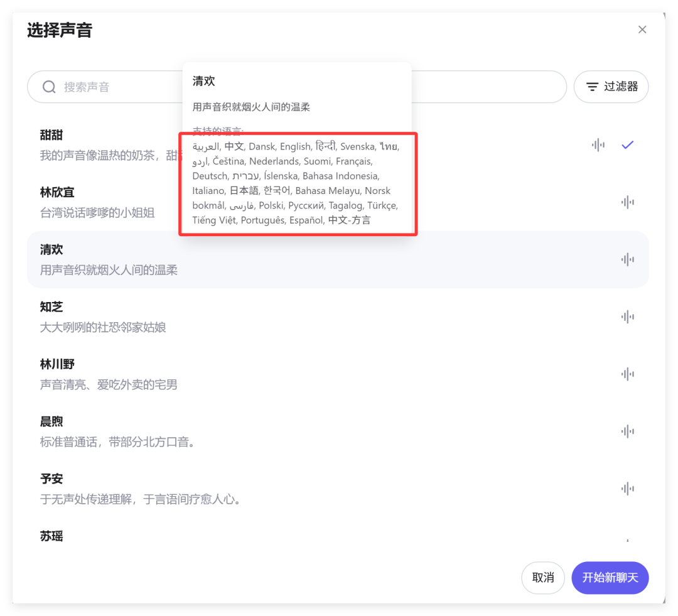
Task: Click the 清欢 supported languages popup
Action: pos(298,184)
